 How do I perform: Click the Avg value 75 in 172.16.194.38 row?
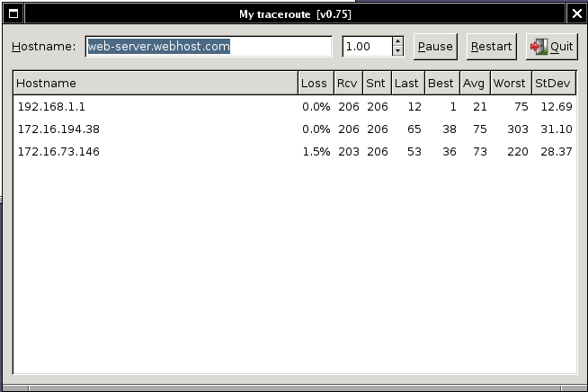pyautogui.click(x=480, y=129)
